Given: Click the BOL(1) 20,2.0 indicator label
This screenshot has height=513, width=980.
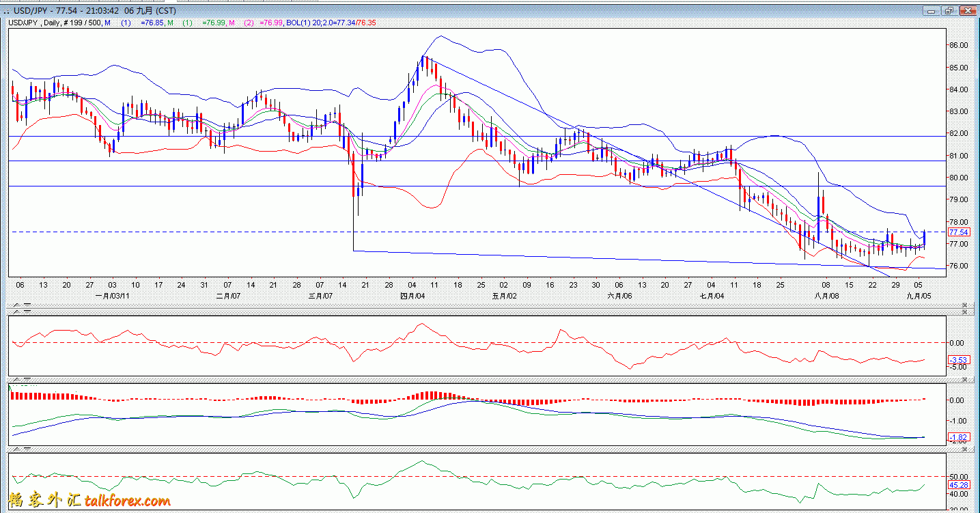Looking at the screenshot, I should click(311, 23).
